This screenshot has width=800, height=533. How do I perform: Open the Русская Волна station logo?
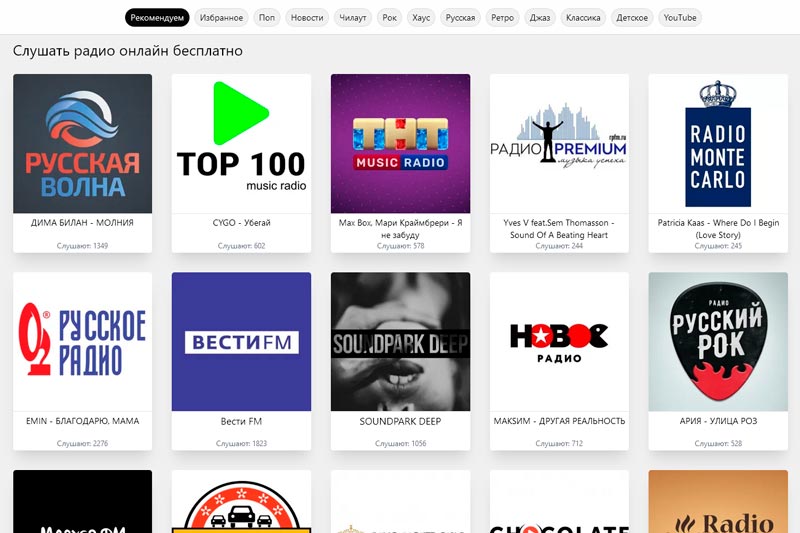click(83, 143)
